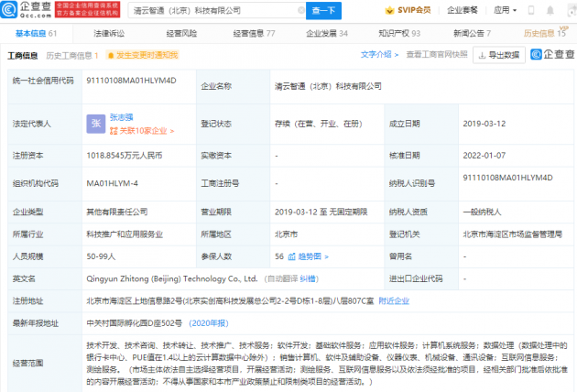Image resolution: width=577 pixels, height=392 pixels.
Task: Open 历史工商信息 1
Action: [x=72, y=56]
